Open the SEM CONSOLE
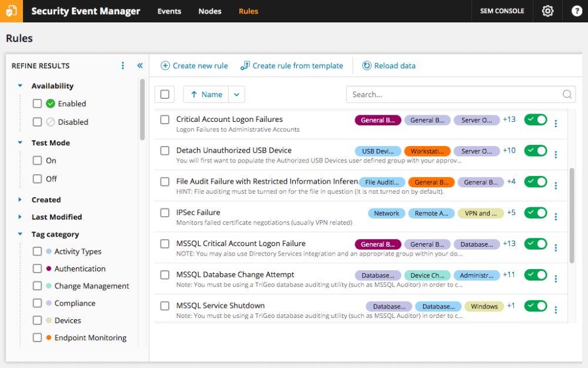 coord(502,11)
